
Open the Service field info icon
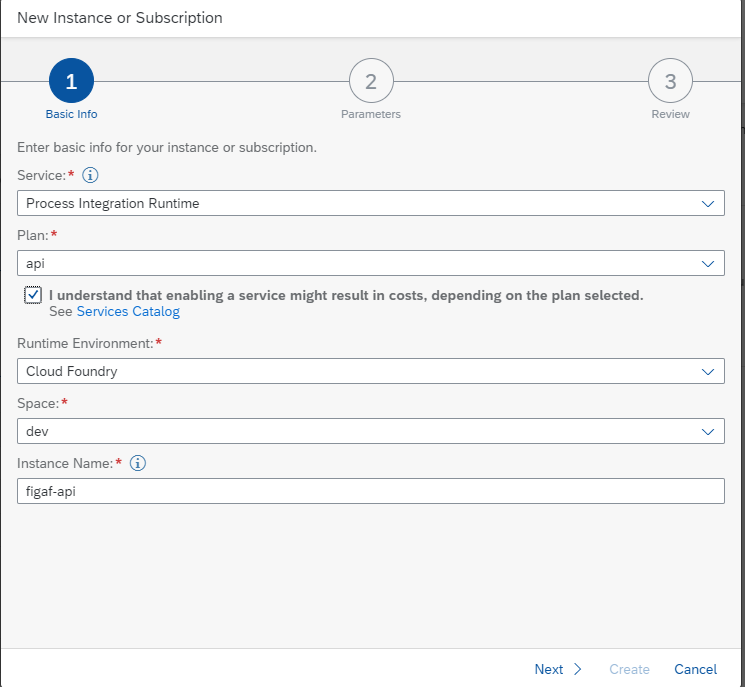click(x=90, y=175)
